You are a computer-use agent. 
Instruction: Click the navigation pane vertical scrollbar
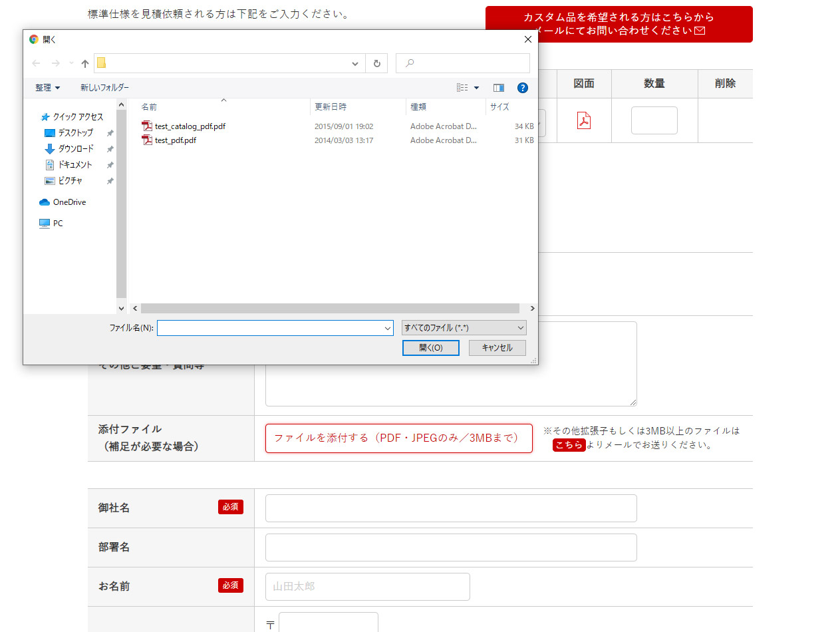121,203
